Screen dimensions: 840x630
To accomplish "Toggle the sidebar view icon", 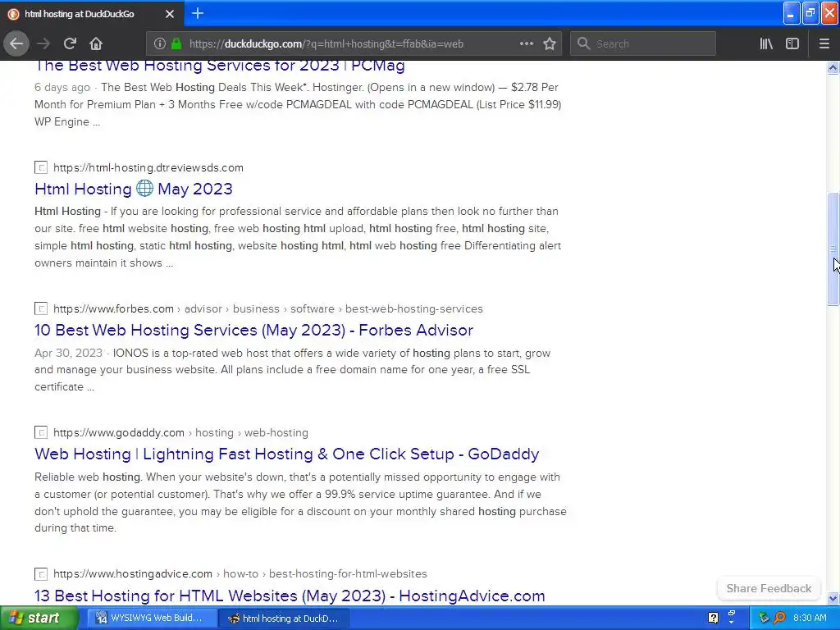I will [x=792, y=43].
